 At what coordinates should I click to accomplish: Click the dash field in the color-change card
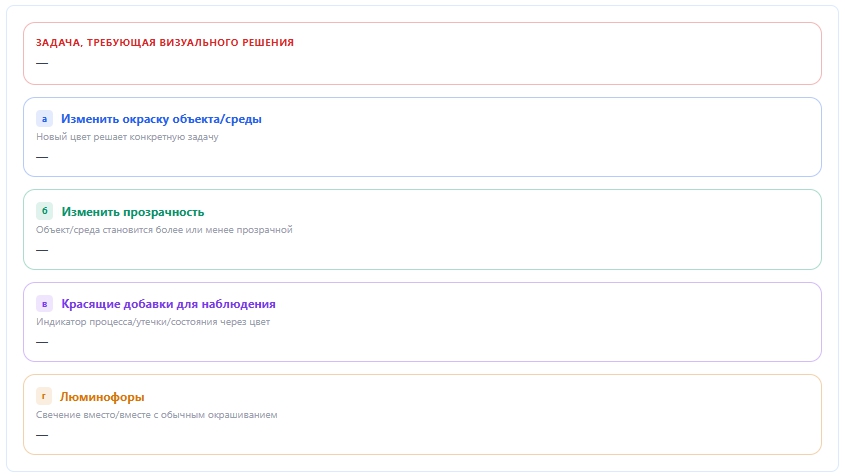coord(42,157)
